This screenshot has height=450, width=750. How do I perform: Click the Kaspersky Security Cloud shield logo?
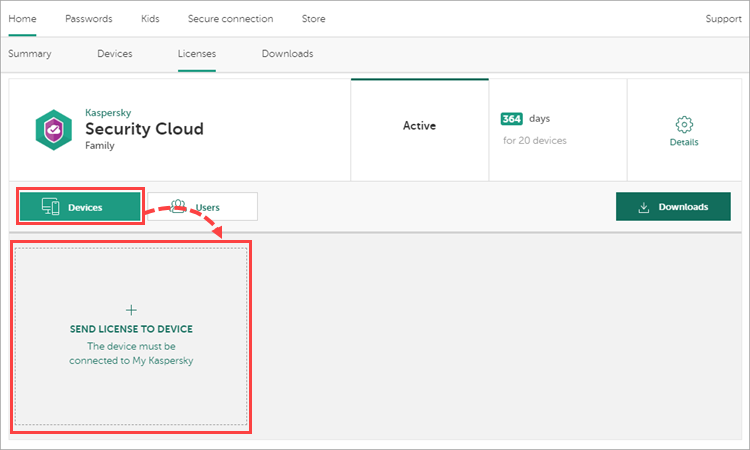tap(54, 130)
